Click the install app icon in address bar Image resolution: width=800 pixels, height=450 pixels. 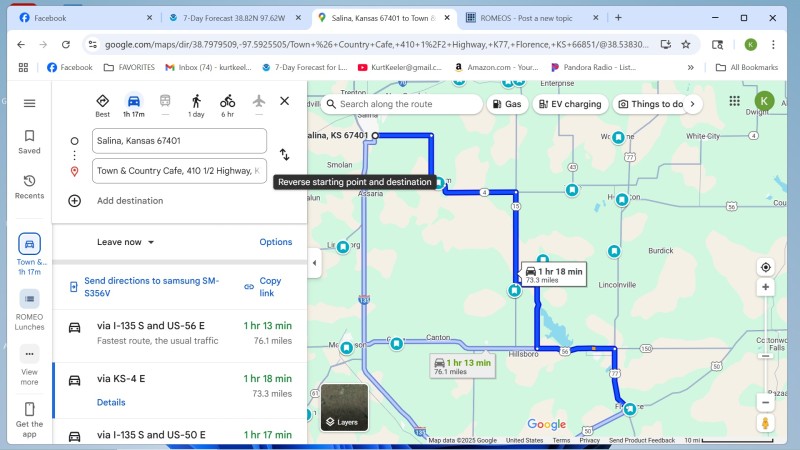click(665, 44)
